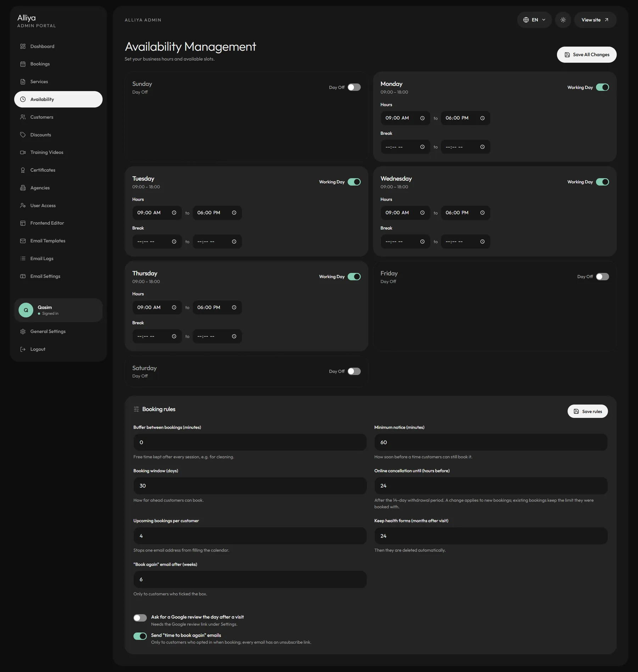
Task: Click the Certificates ribbon icon
Action: (x=23, y=170)
